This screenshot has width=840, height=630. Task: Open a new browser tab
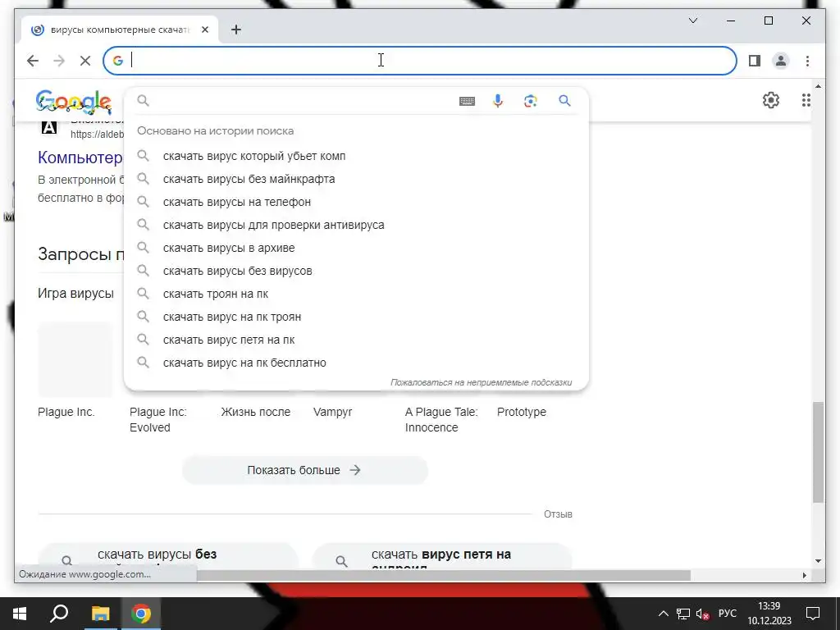[235, 30]
